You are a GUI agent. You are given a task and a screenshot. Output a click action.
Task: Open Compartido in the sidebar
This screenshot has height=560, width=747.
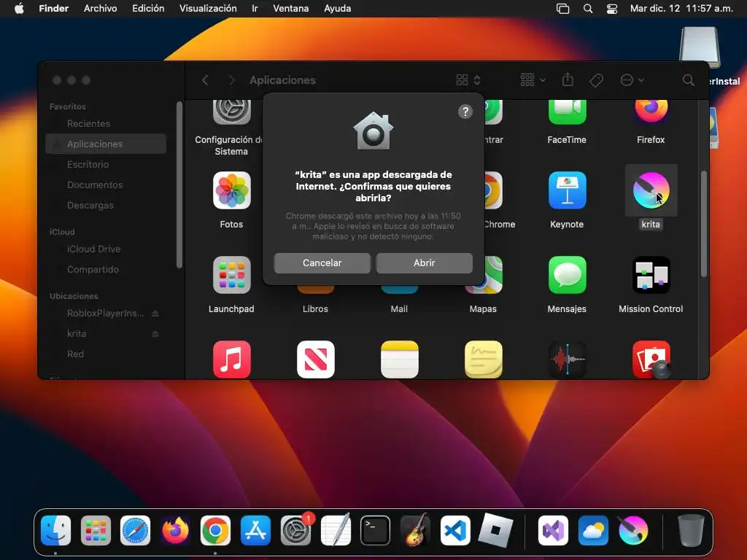(106, 270)
